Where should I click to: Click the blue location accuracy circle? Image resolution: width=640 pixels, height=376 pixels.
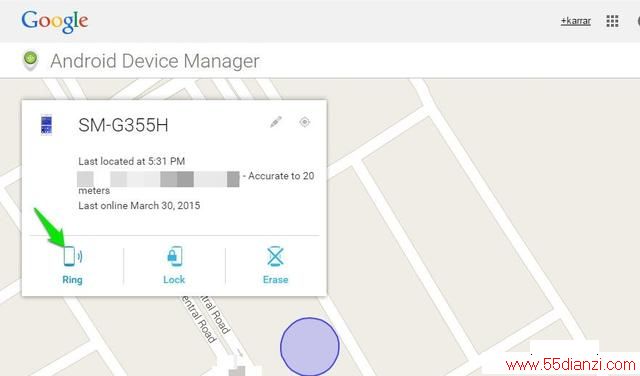point(309,347)
